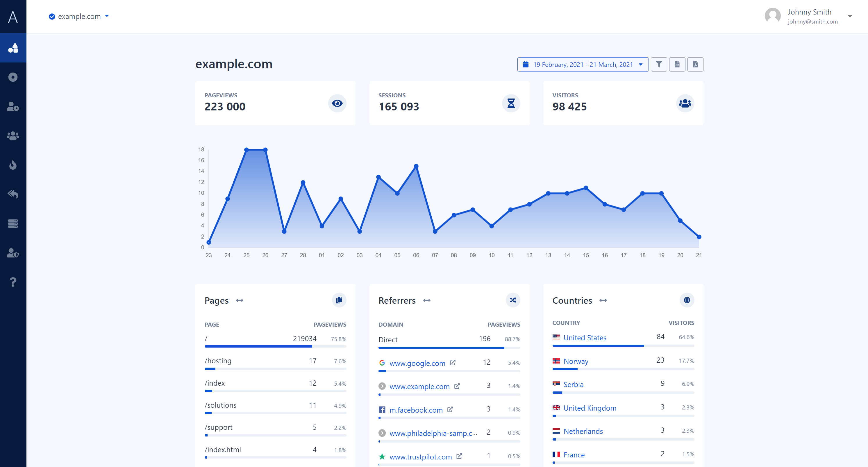Export report as CSV file icon

click(x=677, y=64)
